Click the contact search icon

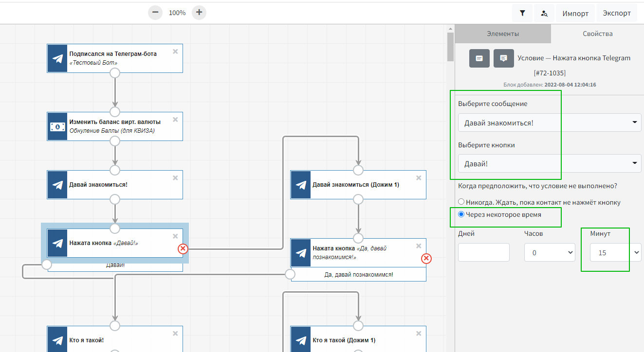[545, 13]
